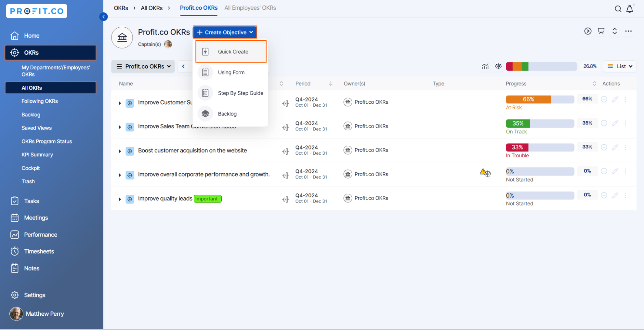644x330 pixels.
Task: Open the Profit.co OKRs view dropdown
Action: click(x=143, y=66)
